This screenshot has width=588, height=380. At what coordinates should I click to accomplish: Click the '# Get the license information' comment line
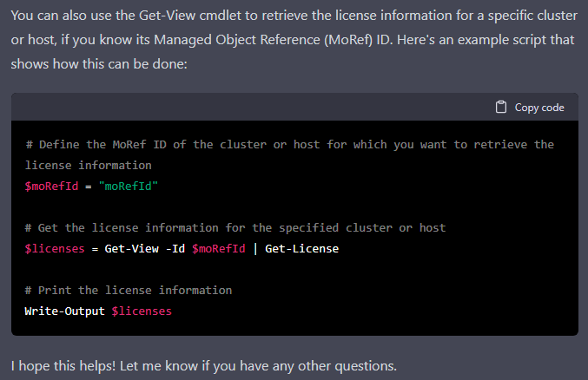pyautogui.click(x=235, y=227)
